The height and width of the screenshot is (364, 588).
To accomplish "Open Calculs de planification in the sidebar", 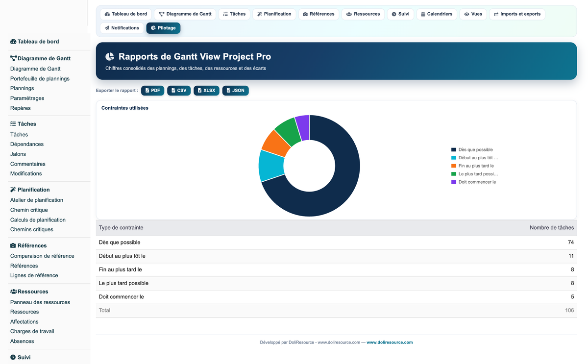I will click(x=38, y=220).
